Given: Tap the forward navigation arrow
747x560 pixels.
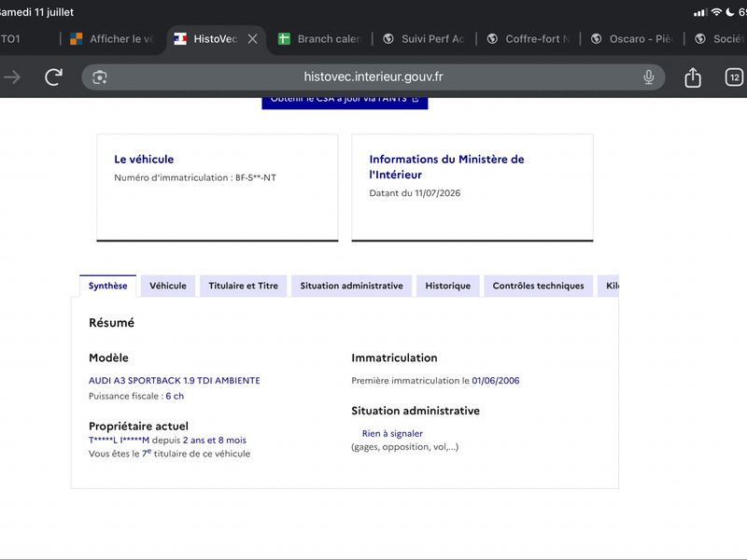Looking at the screenshot, I should (12, 77).
